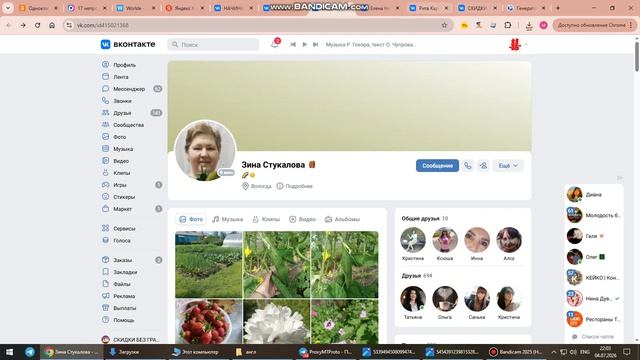Select the Альбомы tab

342,219
